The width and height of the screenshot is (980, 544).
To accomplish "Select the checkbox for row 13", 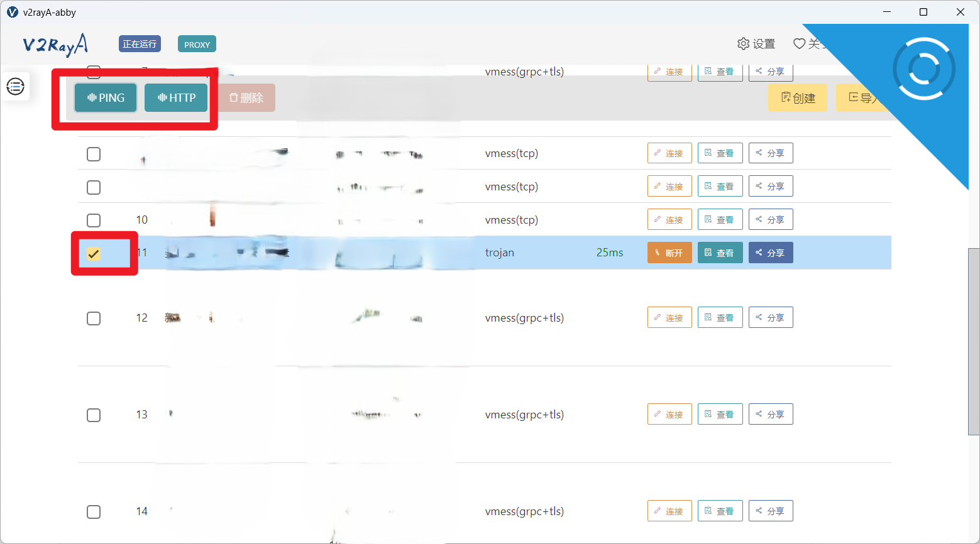I will [x=94, y=415].
